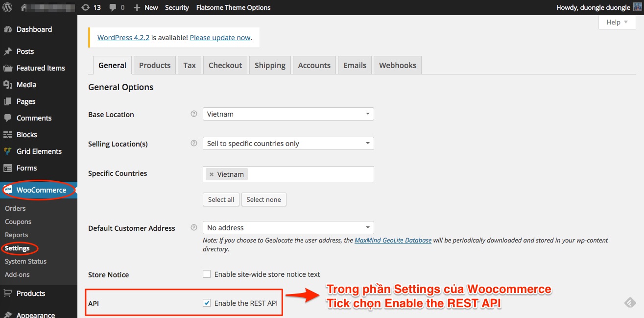Click the user avatar beside Howdy greeting
Screen dimensions: 644x318
(638, 7)
